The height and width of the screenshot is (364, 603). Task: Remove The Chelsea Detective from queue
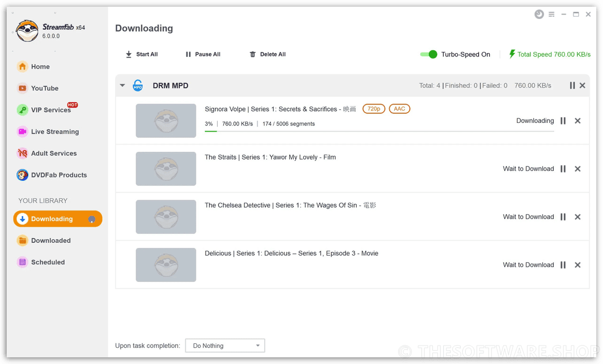pos(577,217)
